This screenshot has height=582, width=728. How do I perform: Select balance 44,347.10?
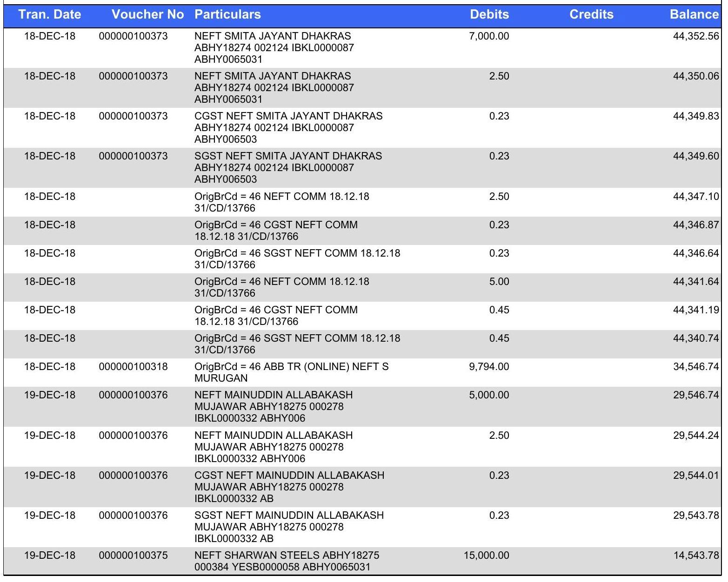pos(696,197)
